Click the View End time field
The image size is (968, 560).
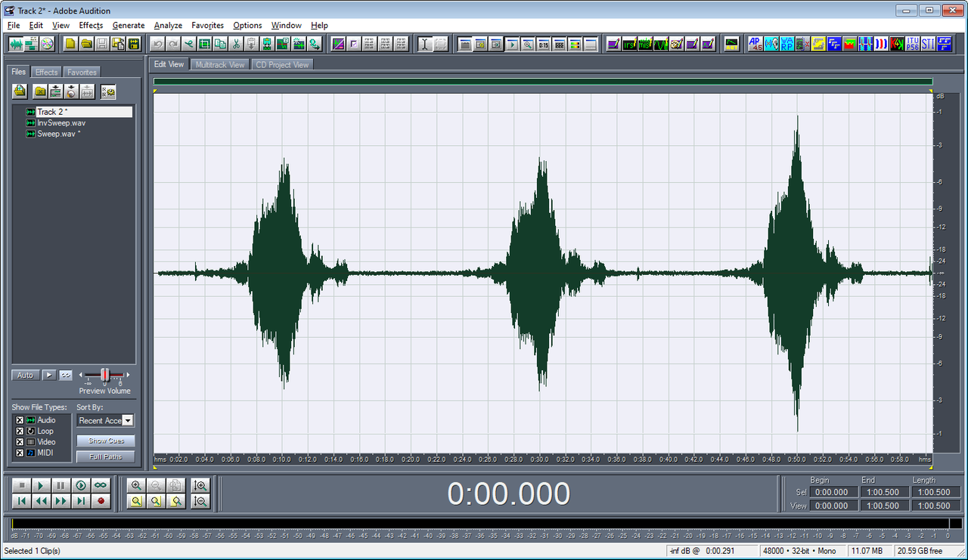click(x=884, y=506)
